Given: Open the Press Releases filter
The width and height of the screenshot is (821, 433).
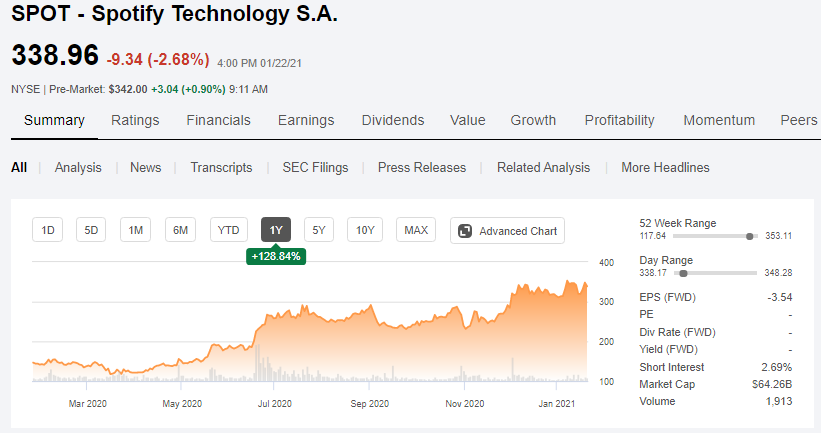Looking at the screenshot, I should [x=422, y=168].
